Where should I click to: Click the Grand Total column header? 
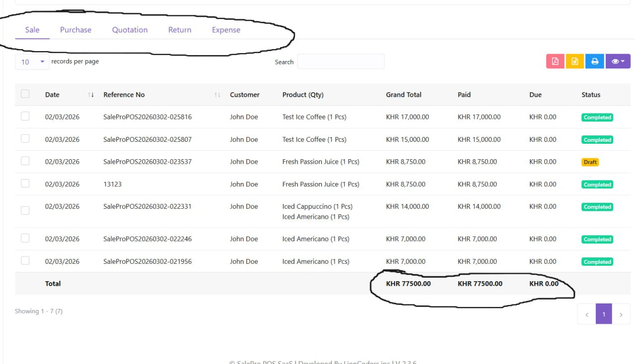pos(404,95)
